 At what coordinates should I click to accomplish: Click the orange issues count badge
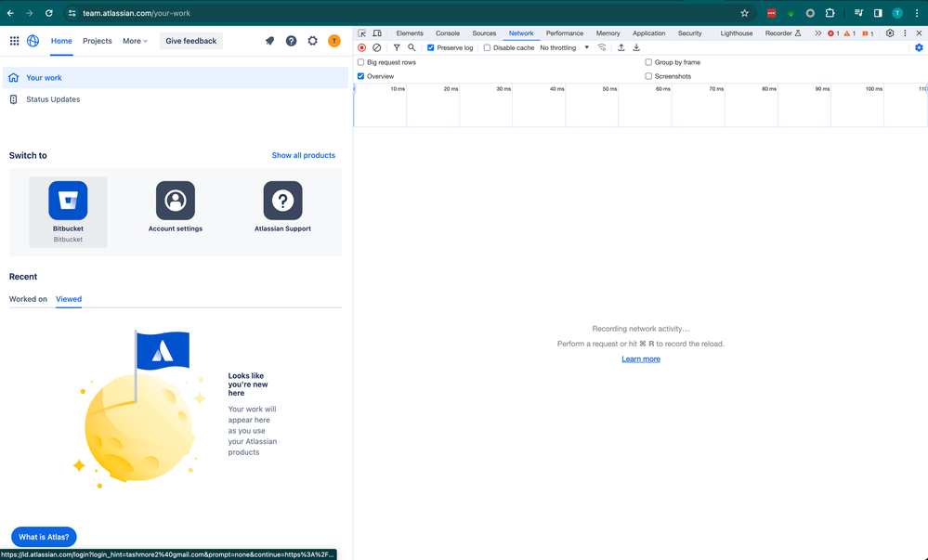[868, 33]
